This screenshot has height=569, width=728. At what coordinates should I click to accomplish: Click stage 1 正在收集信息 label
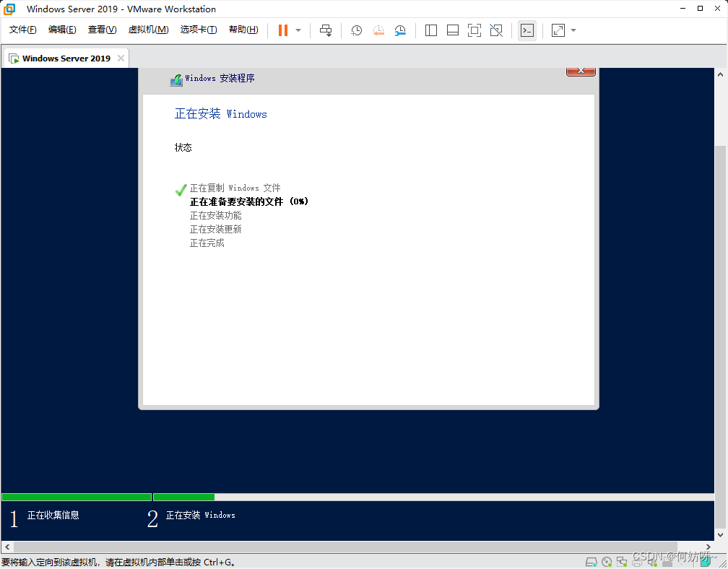coord(53,515)
